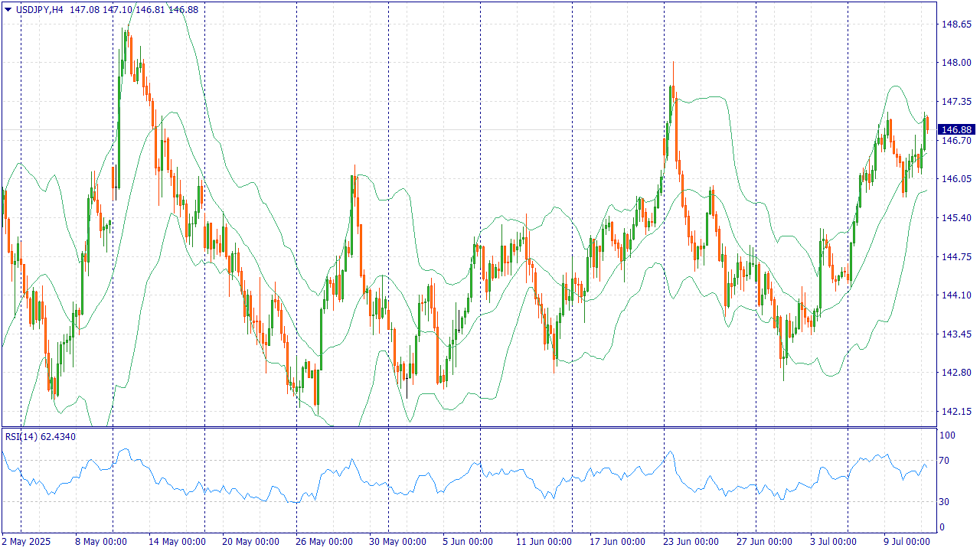Click the 5 Jun 00:00 time label
Screen dimensions: 980x551
[467, 542]
